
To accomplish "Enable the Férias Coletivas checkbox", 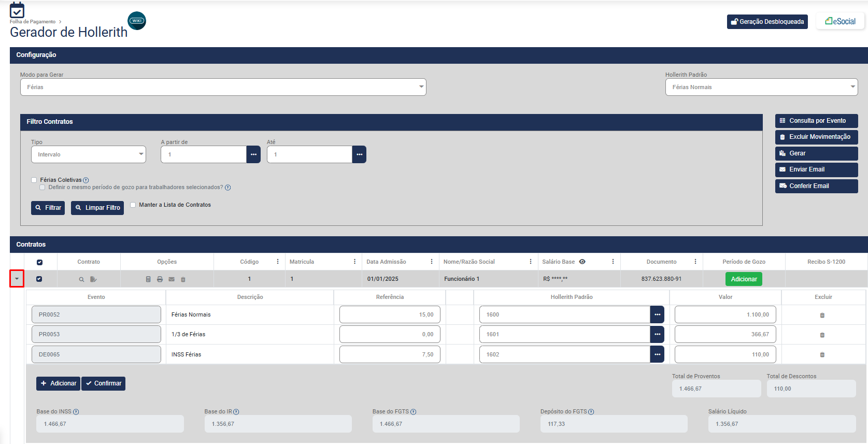I will tap(34, 180).
